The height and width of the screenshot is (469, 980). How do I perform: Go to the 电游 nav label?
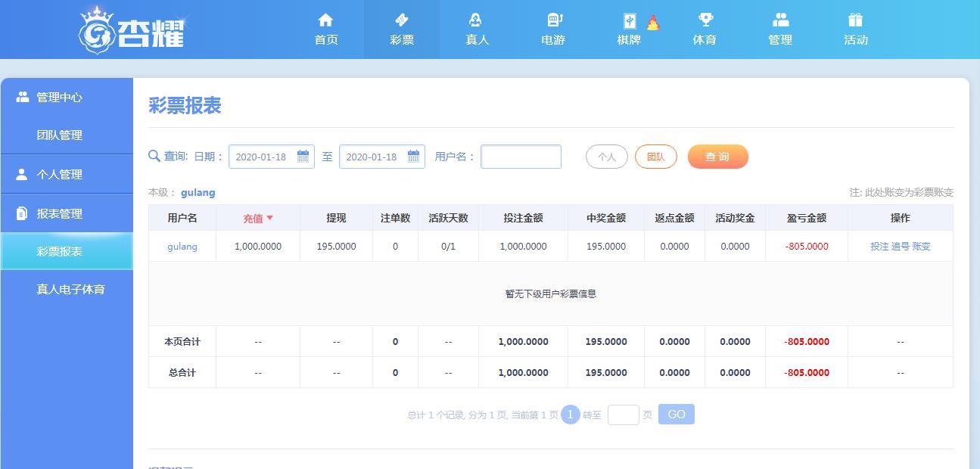(553, 40)
